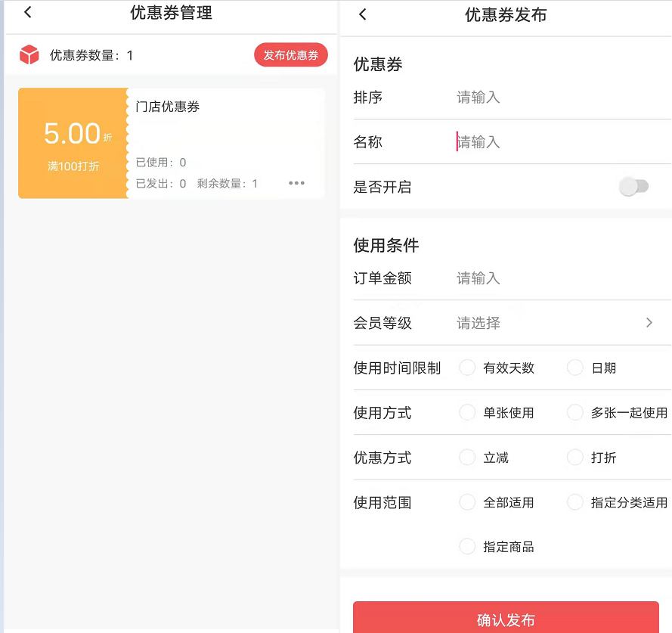Choose 全部适用 usage scope
Viewport: 672px width, 633px height.
pyautogui.click(x=468, y=502)
